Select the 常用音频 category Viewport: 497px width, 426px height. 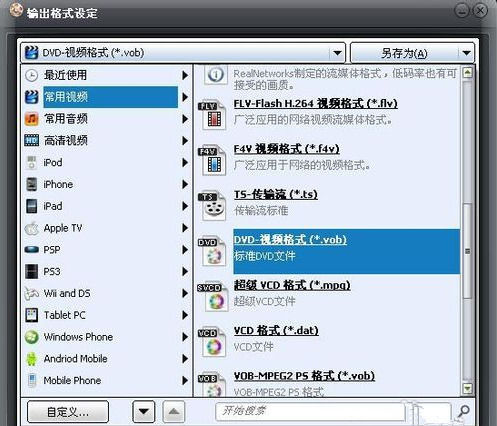pos(100,119)
